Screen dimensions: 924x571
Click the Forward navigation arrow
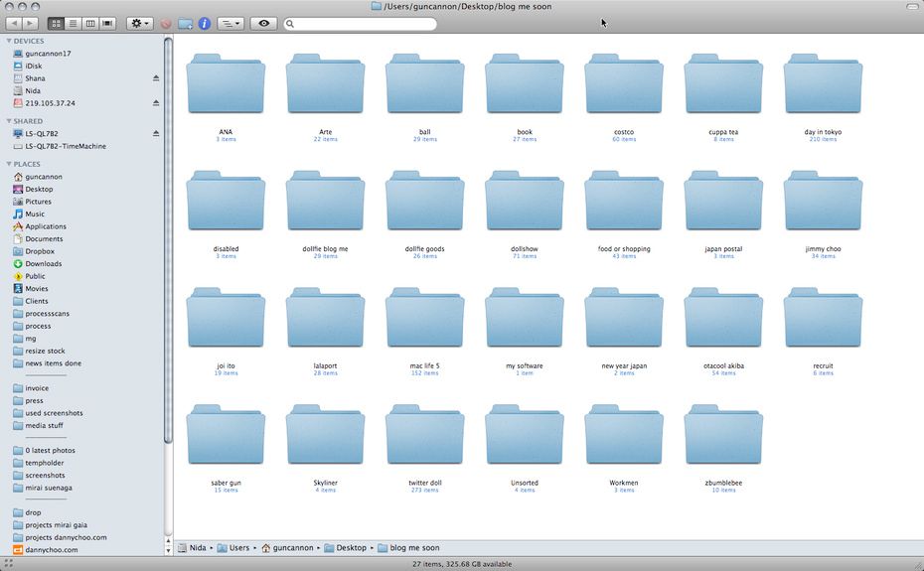31,23
